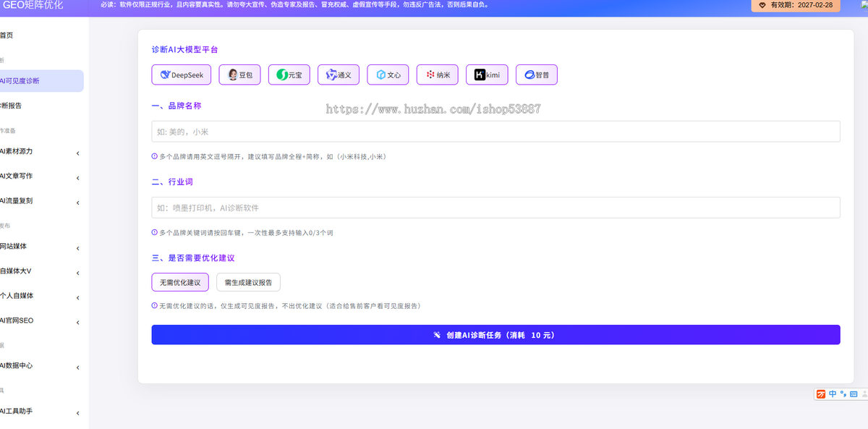
Task: Click the 诊断AI大模型平台 heading
Action: coord(184,50)
